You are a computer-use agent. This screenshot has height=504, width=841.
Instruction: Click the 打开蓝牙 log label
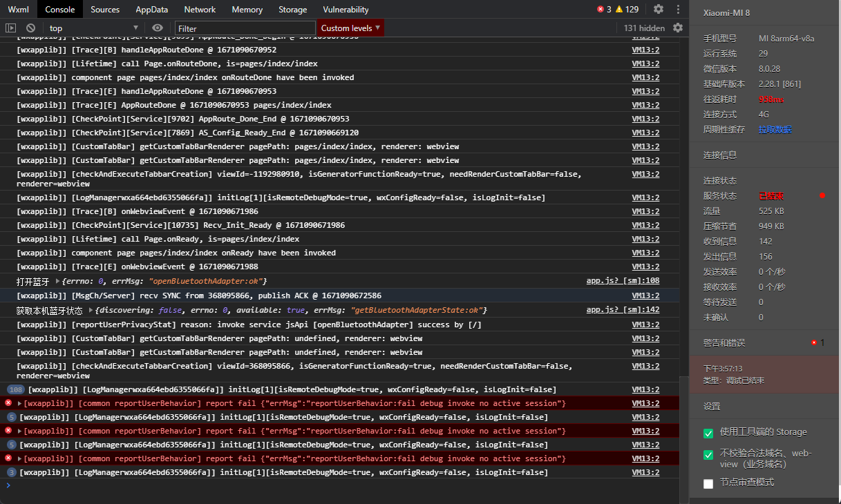[x=33, y=282]
